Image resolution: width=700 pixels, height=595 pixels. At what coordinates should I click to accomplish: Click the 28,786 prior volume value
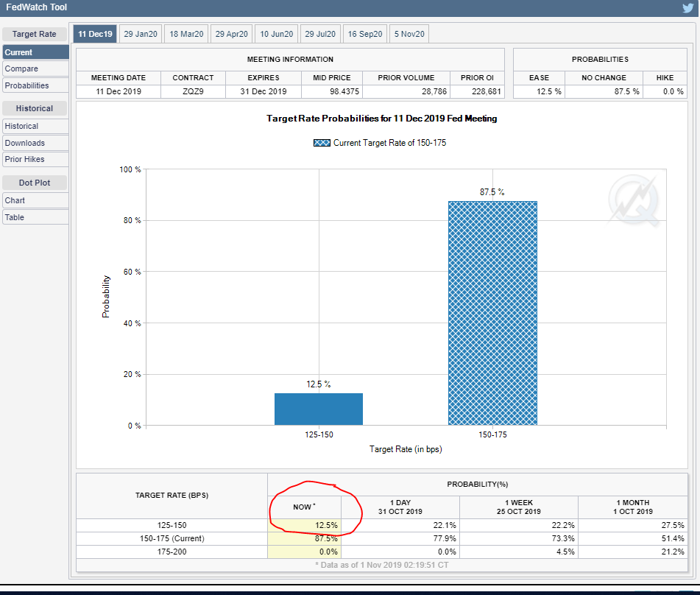click(x=434, y=91)
